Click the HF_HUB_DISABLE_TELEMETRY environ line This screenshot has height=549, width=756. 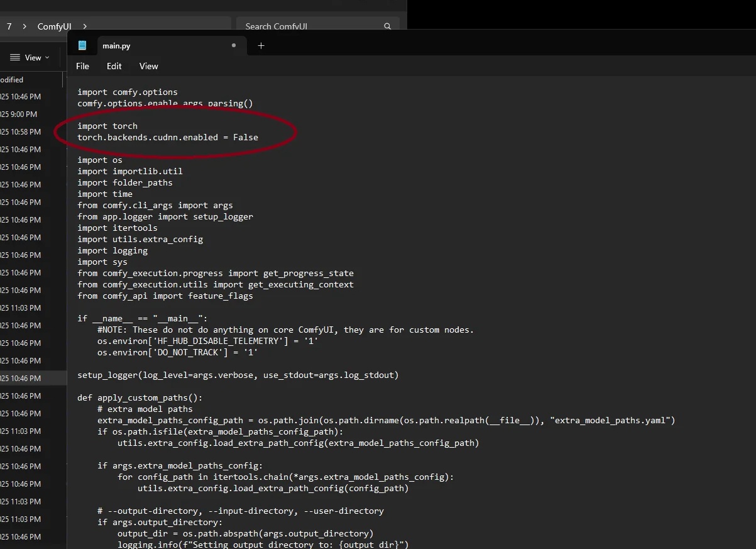pos(208,341)
